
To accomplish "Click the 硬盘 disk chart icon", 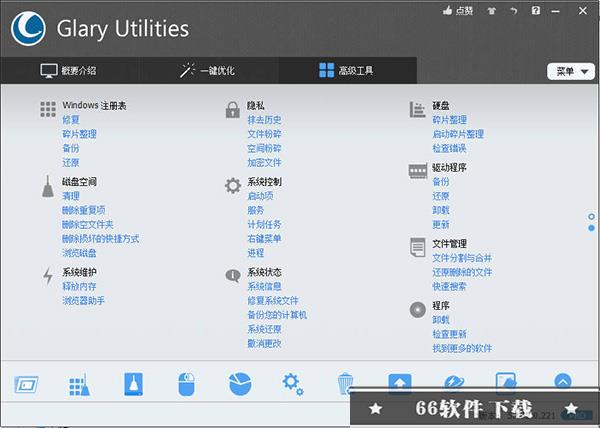I will [417, 110].
